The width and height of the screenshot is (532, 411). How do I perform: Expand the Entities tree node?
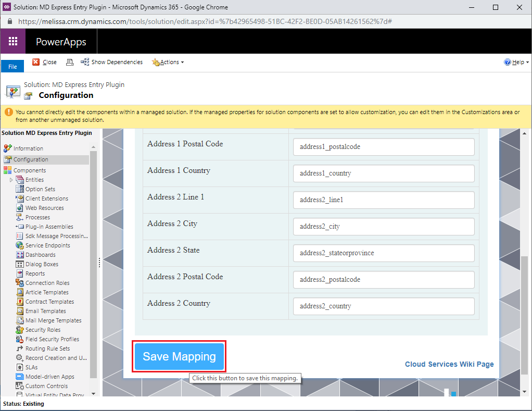(11, 180)
